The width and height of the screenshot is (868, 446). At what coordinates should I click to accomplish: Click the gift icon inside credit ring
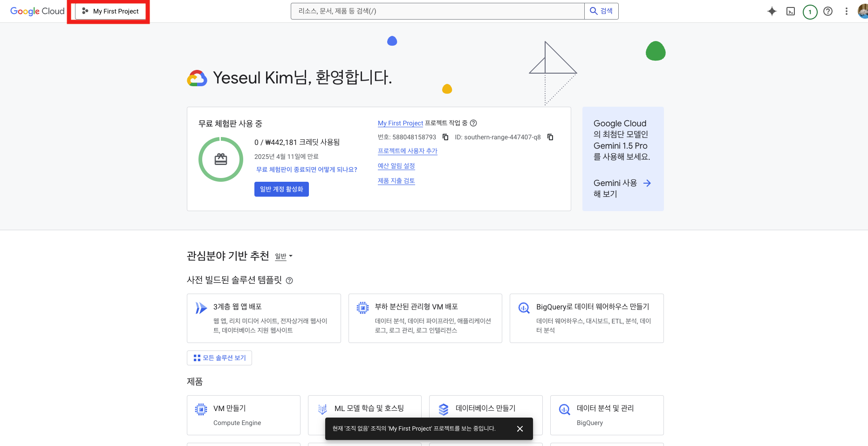tap(221, 159)
